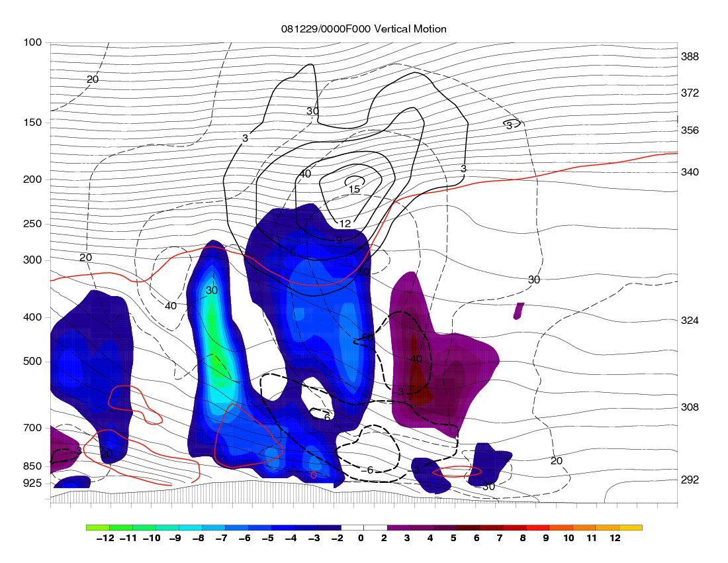Click the -8 label under the colorbar

(x=198, y=538)
